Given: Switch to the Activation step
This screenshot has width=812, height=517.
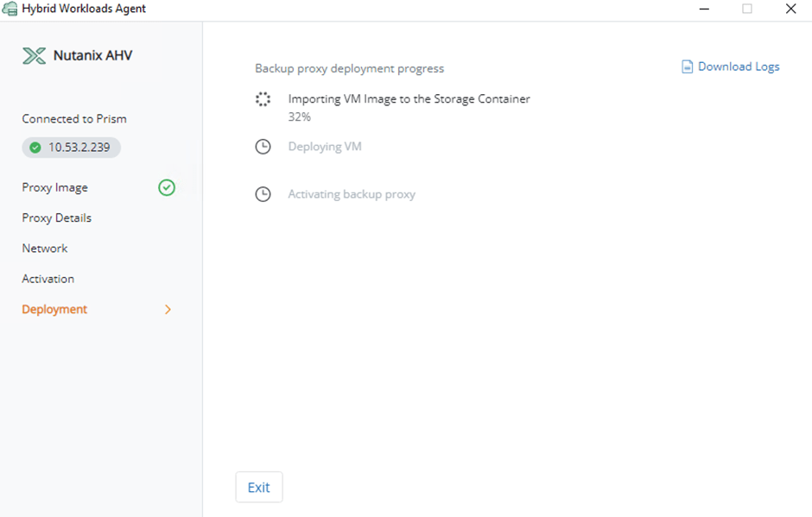Looking at the screenshot, I should (x=48, y=279).
